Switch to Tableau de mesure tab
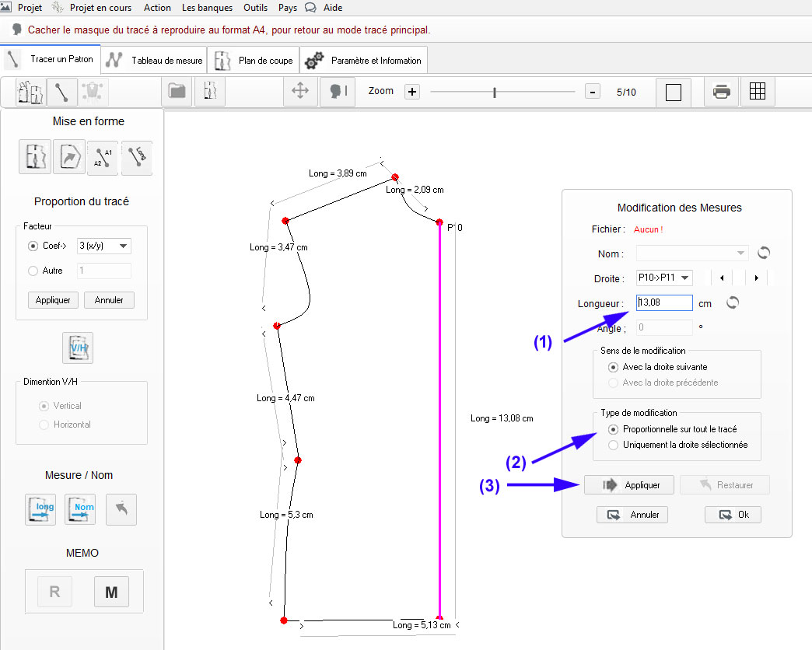Viewport: 812px width, 650px height. [x=156, y=60]
